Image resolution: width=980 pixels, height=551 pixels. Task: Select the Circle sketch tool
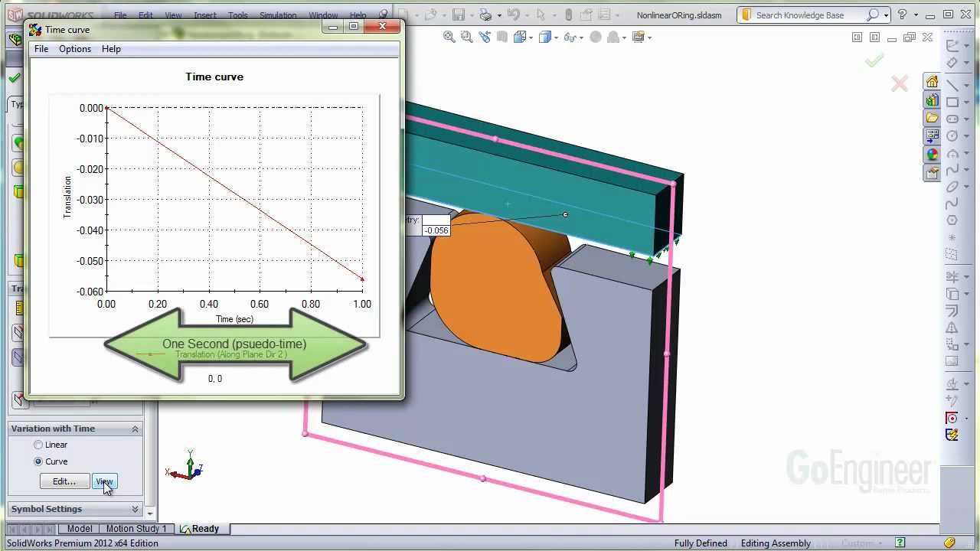pos(952,135)
